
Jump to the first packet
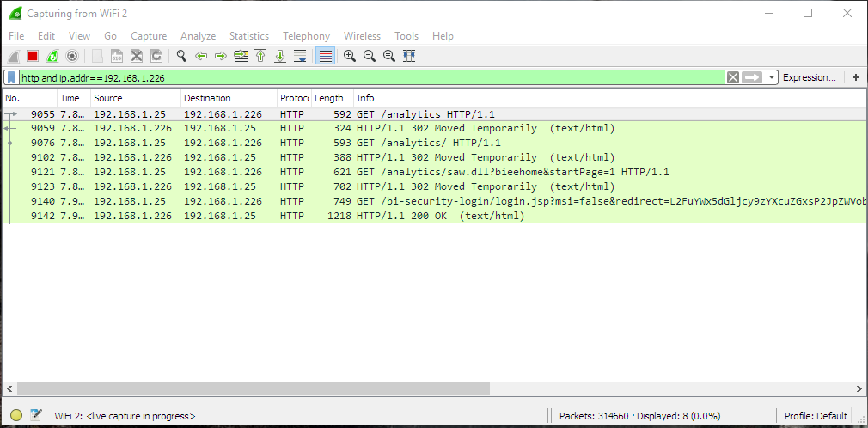click(260, 56)
